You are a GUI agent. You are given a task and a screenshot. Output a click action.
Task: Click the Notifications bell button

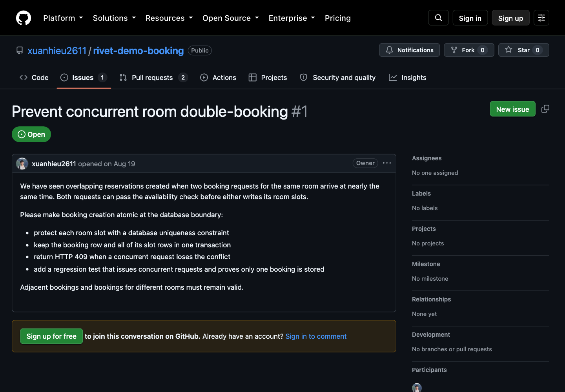coord(409,50)
